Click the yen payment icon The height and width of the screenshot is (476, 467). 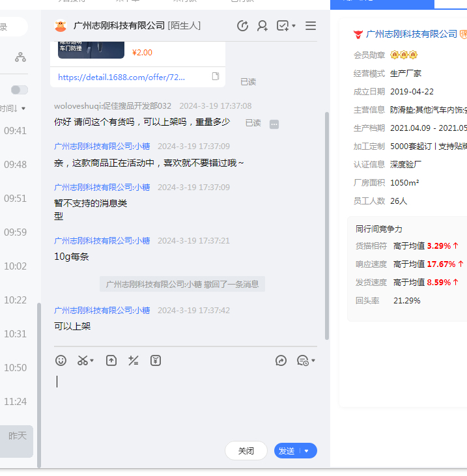(156, 360)
